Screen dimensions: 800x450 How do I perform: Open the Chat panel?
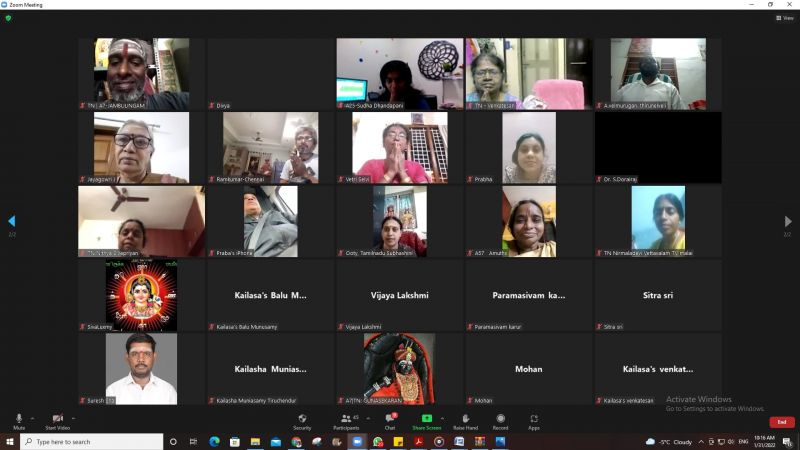[390, 420]
